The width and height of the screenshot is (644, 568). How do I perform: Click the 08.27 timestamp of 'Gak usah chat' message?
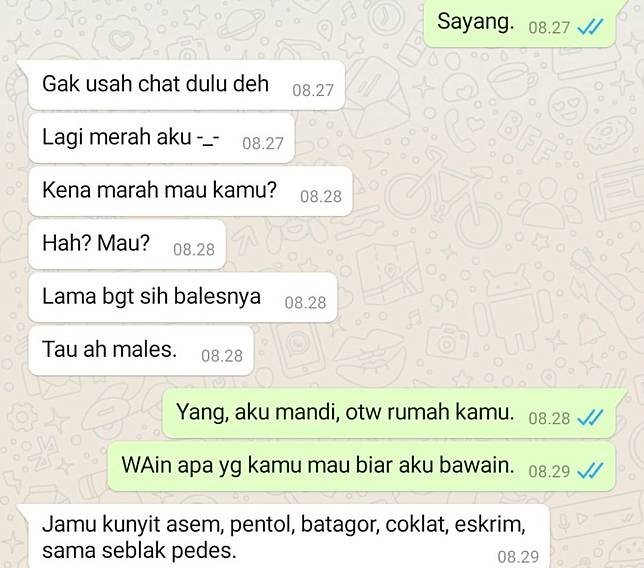tap(313, 90)
